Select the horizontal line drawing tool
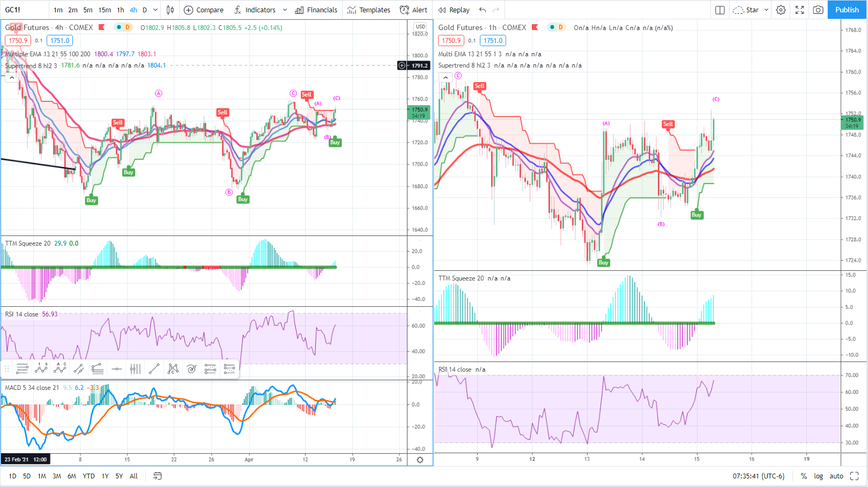The width and height of the screenshot is (868, 487). (x=116, y=368)
